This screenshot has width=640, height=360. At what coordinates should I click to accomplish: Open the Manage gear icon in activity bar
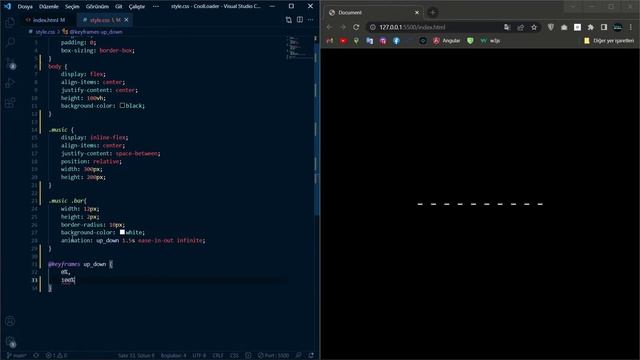pos(10,341)
